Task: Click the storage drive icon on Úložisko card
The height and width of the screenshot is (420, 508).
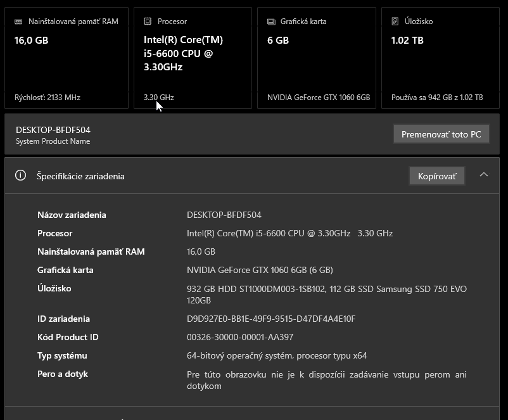Action: coord(396,21)
